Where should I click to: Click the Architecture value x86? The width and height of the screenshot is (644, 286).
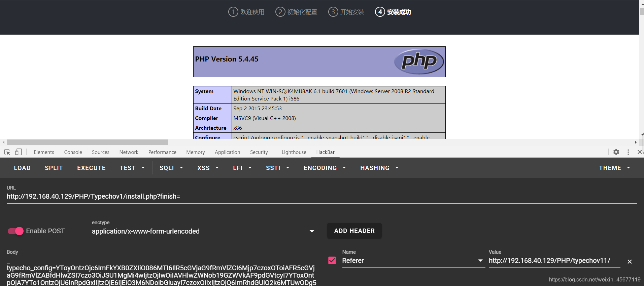click(x=237, y=128)
